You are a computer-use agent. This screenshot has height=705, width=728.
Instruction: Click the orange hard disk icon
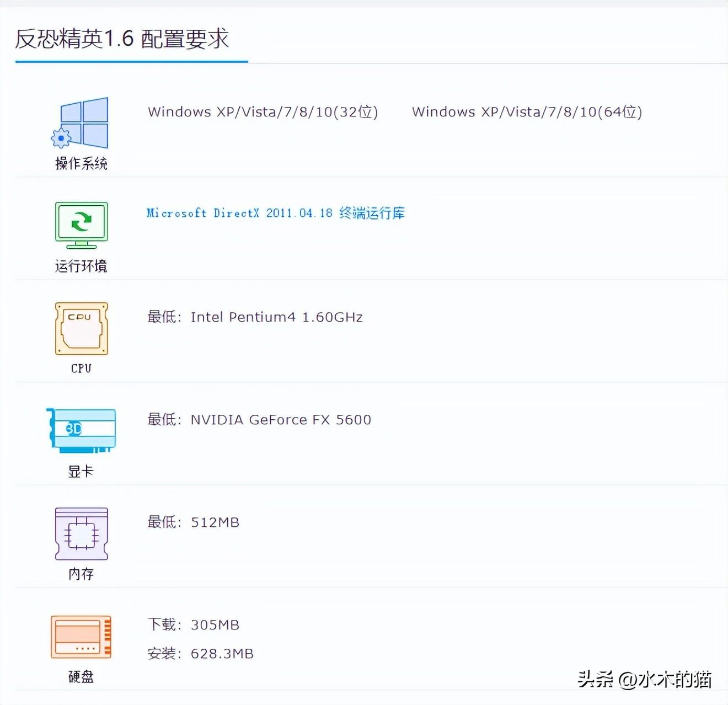point(81,637)
